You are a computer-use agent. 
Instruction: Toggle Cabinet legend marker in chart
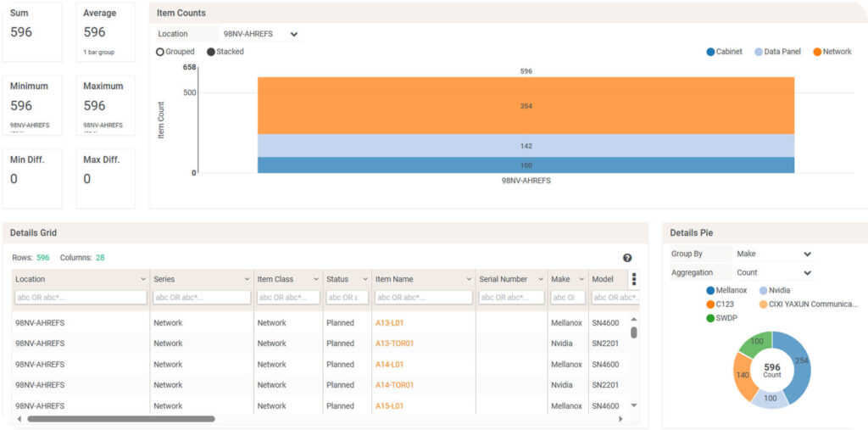pos(710,52)
